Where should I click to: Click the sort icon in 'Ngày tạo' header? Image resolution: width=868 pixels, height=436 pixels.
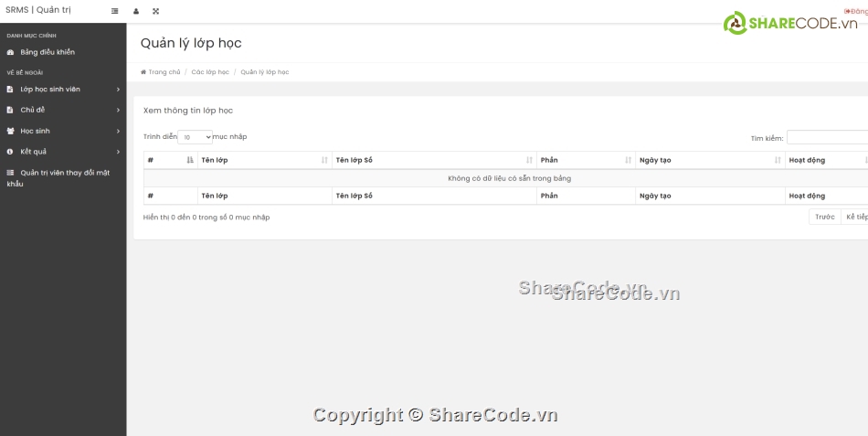pos(778,160)
